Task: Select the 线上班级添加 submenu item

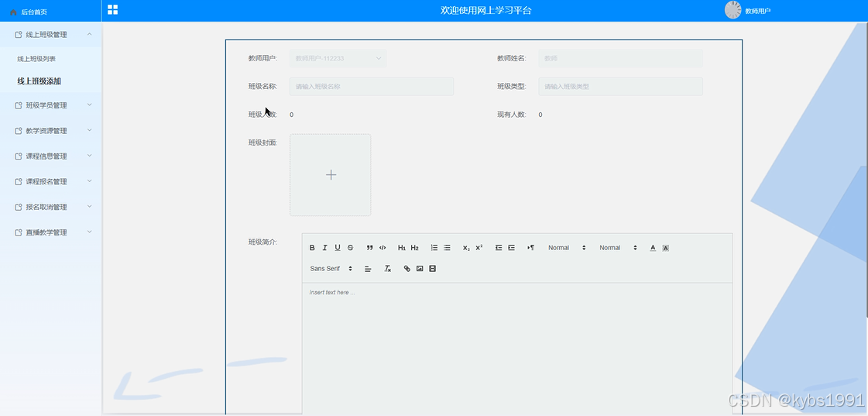Action: [39, 81]
